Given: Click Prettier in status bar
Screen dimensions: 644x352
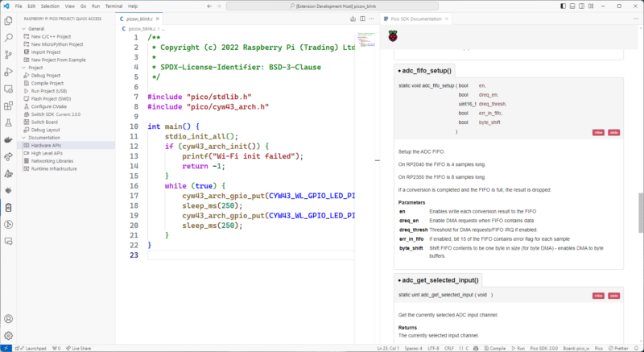Looking at the screenshot, I should pos(618,348).
